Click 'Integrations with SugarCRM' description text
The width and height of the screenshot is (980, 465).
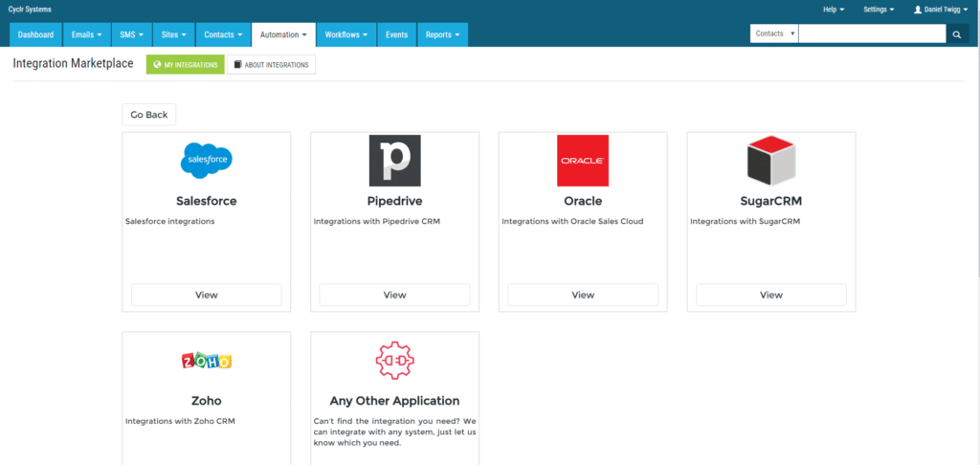click(745, 221)
